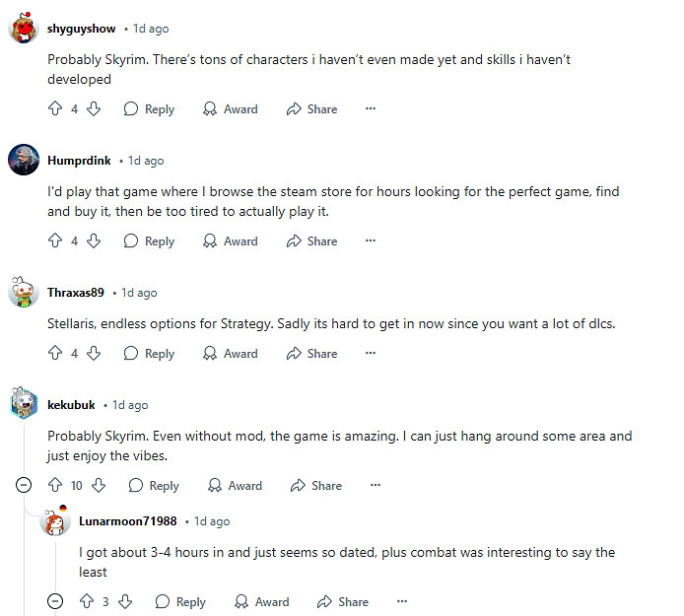Upvote Lunarmoon71988's reply
This screenshot has height=616, width=684.
[x=87, y=601]
